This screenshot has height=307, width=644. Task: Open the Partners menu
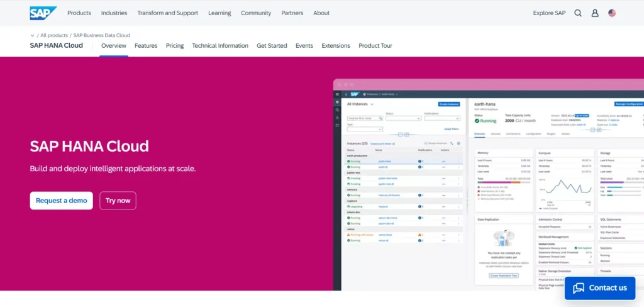click(x=292, y=13)
